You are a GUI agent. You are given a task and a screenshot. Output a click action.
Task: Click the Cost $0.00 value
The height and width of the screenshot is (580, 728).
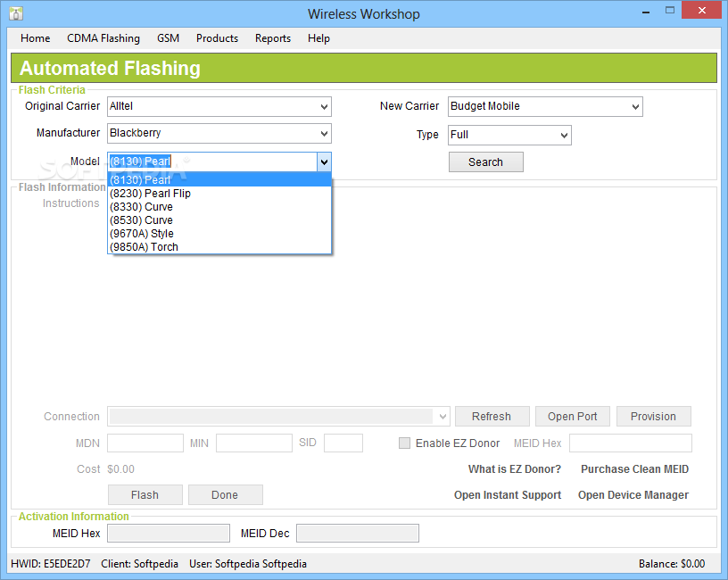point(120,469)
